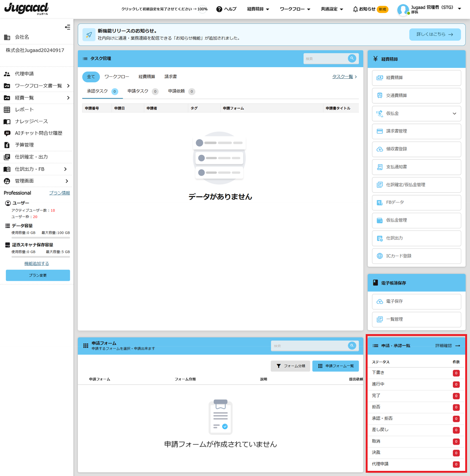Switch to the 申請タスク tab

coord(138,91)
